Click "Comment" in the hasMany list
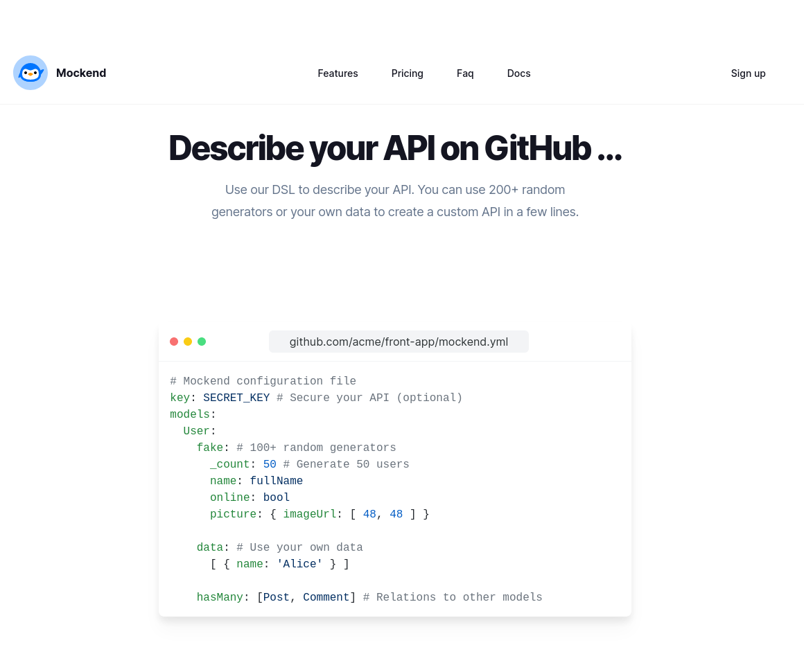Image resolution: width=804 pixels, height=672 pixels. [326, 597]
